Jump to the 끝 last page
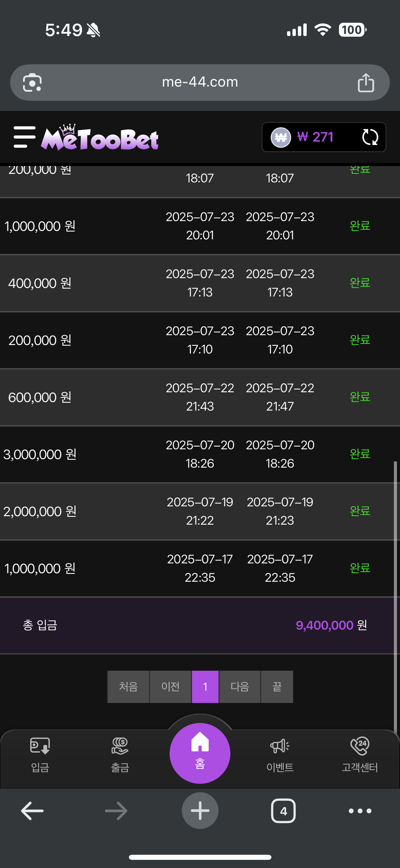 tap(277, 687)
